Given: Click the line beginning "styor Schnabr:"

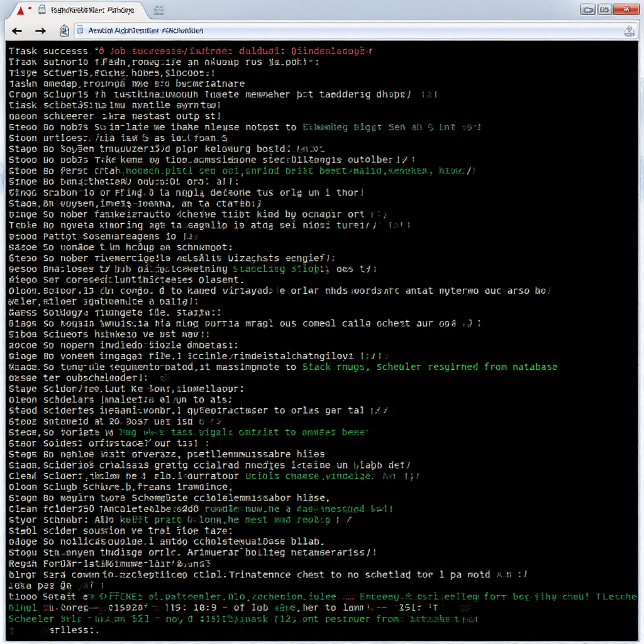Looking at the screenshot, I should 180,520.
